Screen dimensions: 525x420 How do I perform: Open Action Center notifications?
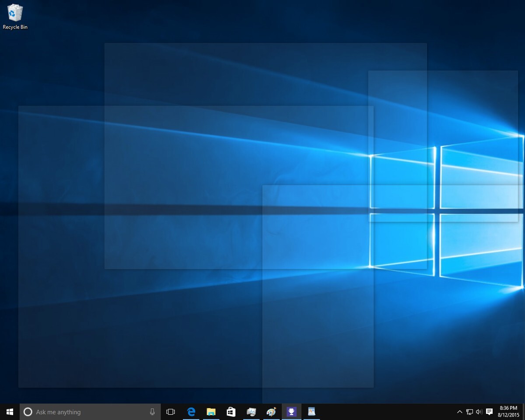pyautogui.click(x=489, y=412)
